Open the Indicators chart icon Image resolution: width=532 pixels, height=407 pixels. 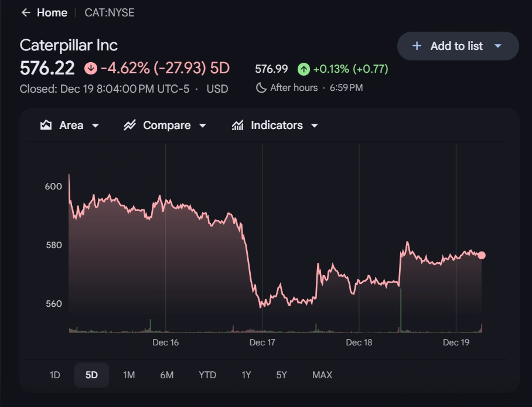[237, 125]
